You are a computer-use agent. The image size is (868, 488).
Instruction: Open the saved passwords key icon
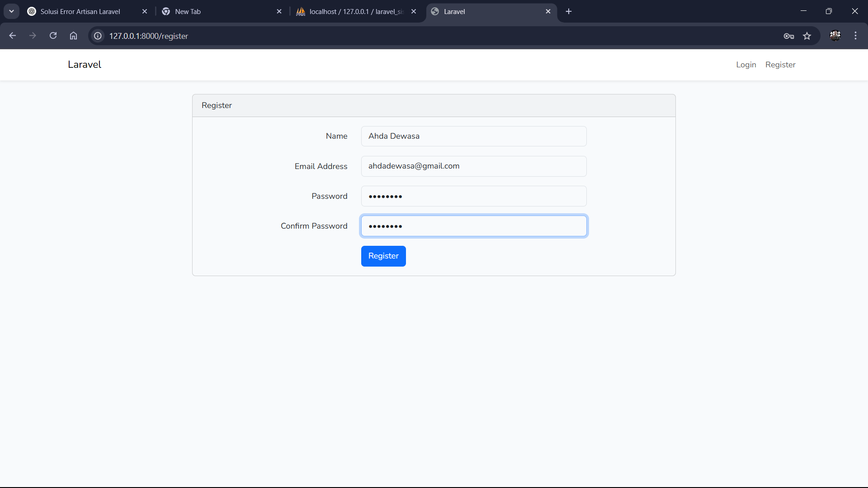[789, 36]
